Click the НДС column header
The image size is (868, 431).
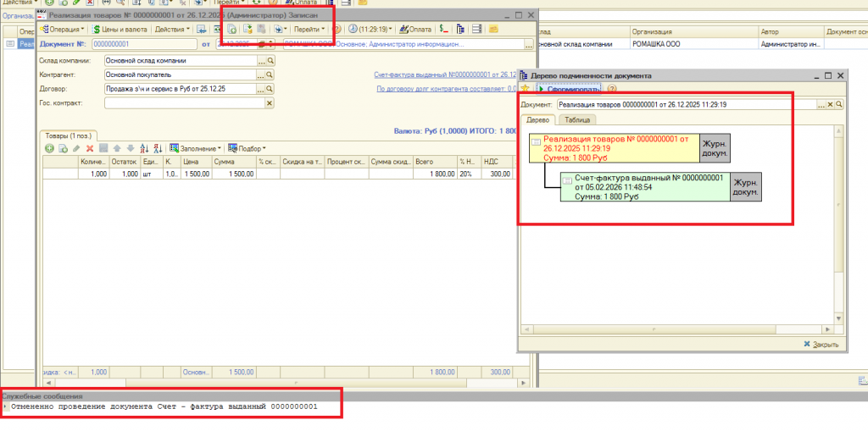coord(497,162)
